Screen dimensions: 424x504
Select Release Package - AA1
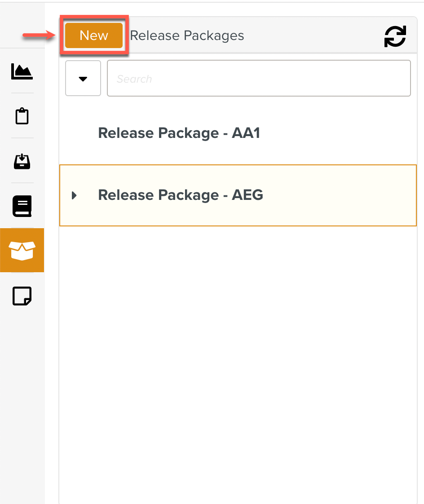[179, 133]
